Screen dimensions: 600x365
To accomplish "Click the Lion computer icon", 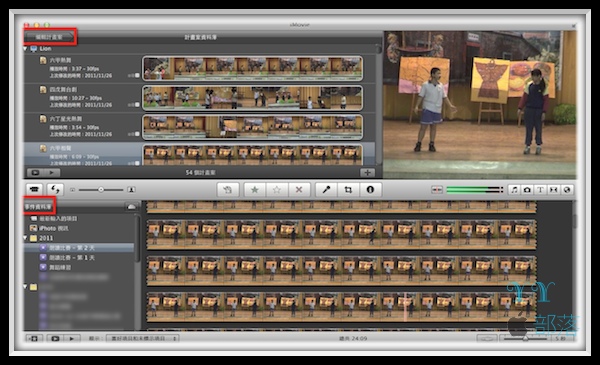I will 34,49.
